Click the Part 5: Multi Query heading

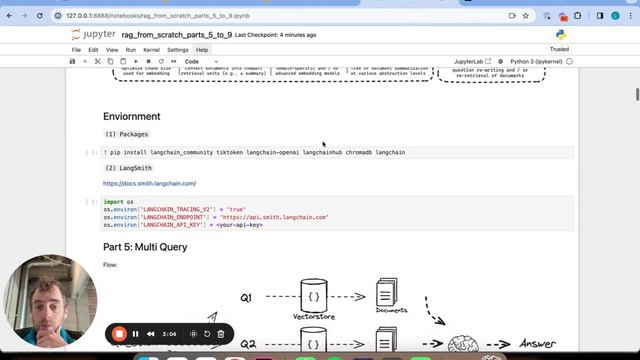145,247
